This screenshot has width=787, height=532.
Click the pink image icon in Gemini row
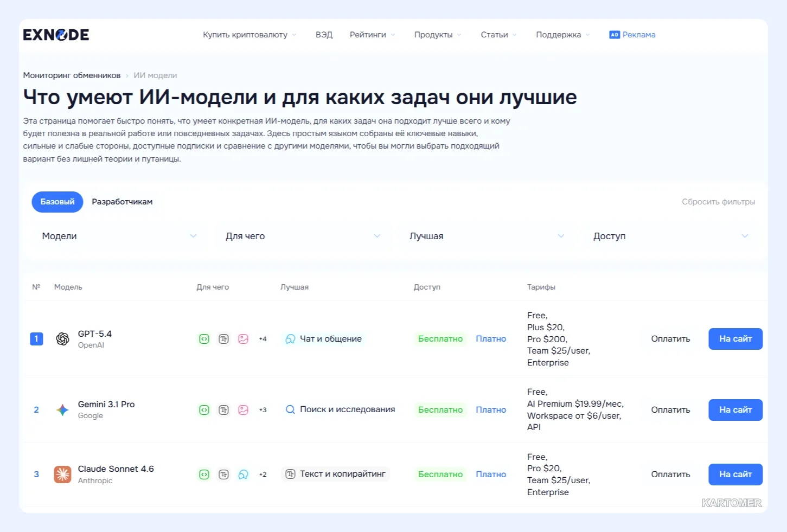tap(243, 410)
